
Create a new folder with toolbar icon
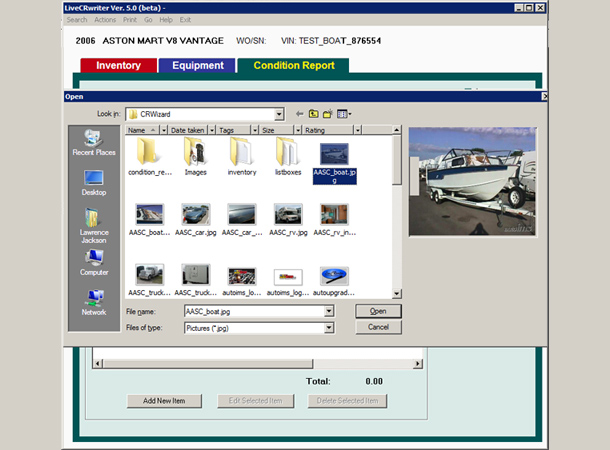coord(328,114)
